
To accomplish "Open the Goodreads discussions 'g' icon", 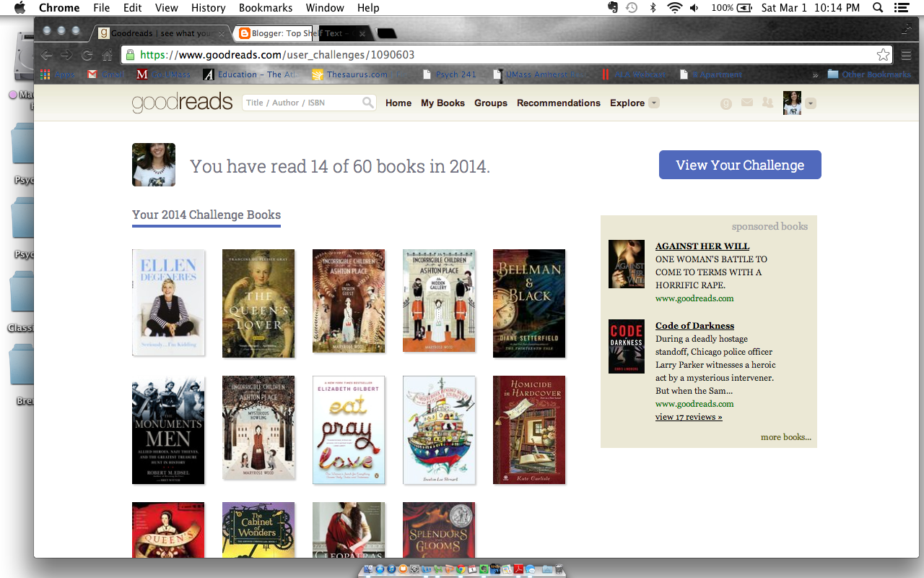I will (725, 103).
